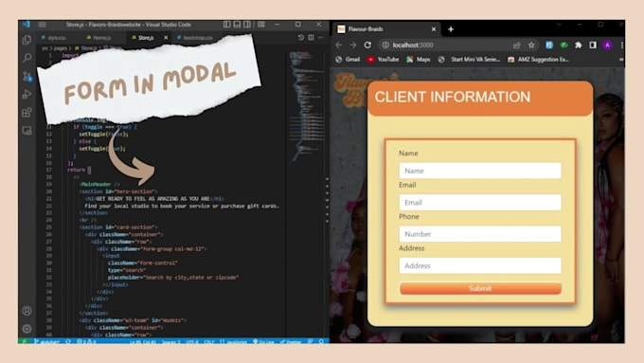This screenshot has height=363, width=644.
Task: Toggle the primary sidebar layout icon in VS Code
Action: [226, 25]
